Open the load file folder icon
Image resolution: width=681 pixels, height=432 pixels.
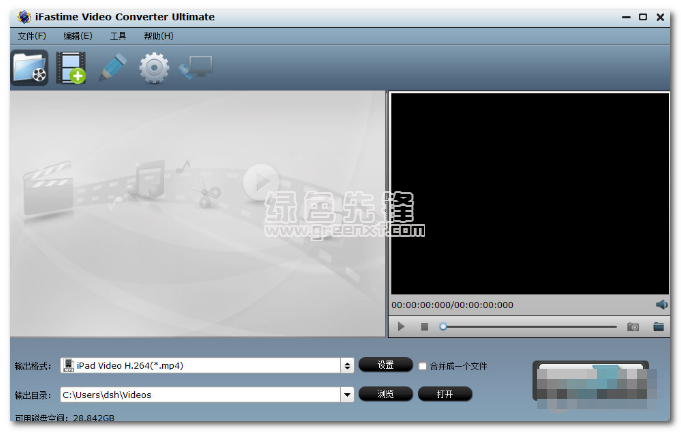coord(30,68)
